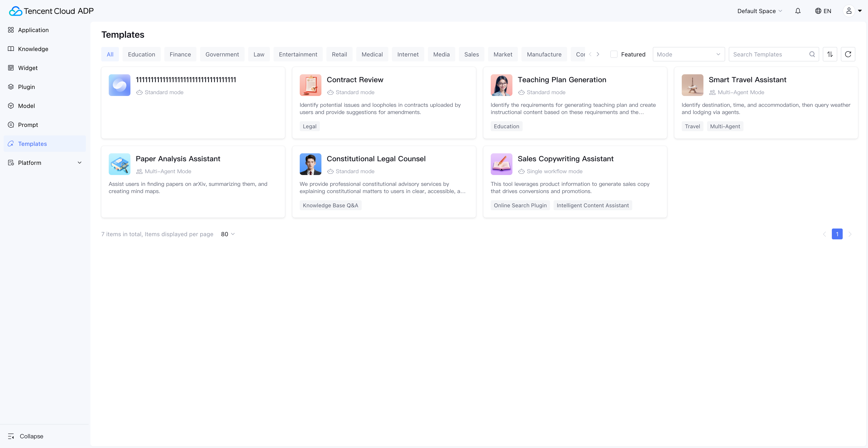Image resolution: width=868 pixels, height=448 pixels.
Task: Enable the Featured checkbox
Action: pos(614,54)
